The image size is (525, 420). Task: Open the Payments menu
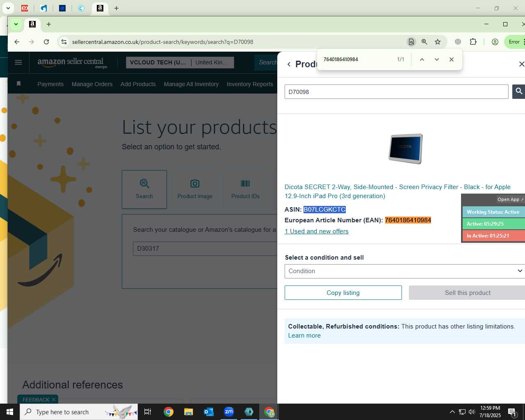pos(50,84)
